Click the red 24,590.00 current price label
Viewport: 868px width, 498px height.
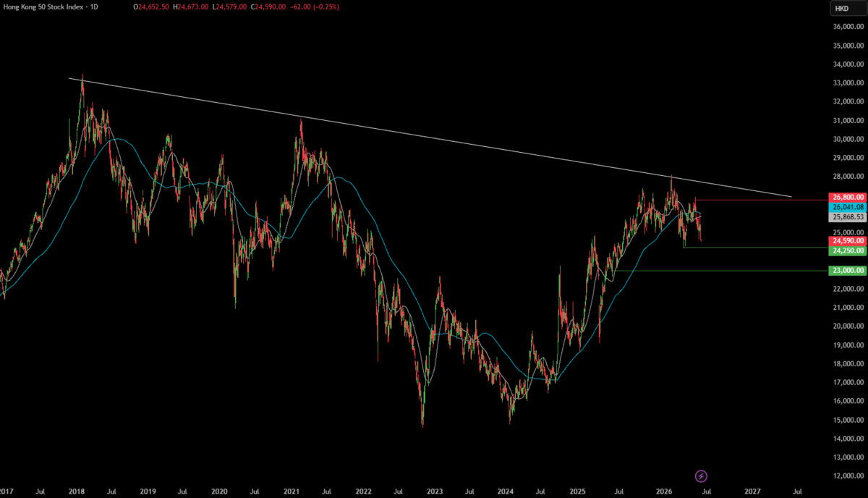tap(848, 240)
